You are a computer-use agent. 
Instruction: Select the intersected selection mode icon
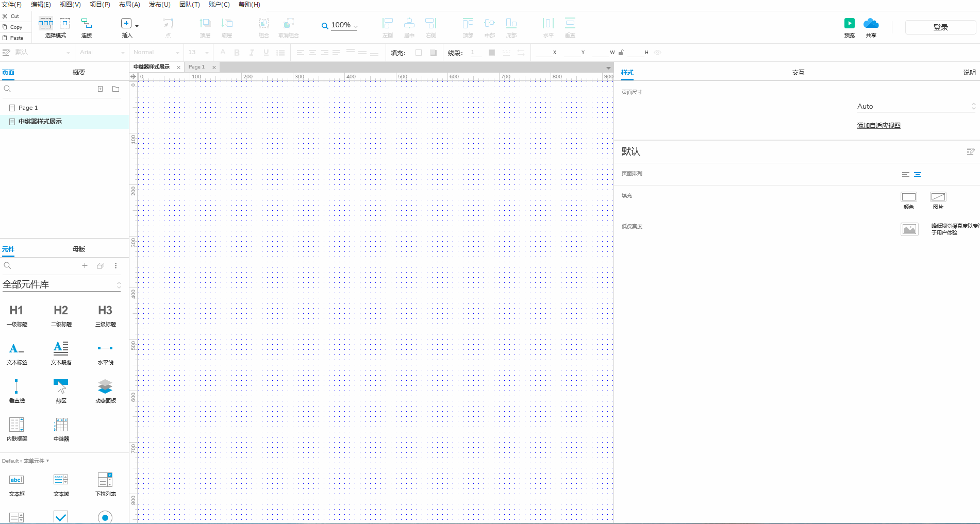(46, 23)
